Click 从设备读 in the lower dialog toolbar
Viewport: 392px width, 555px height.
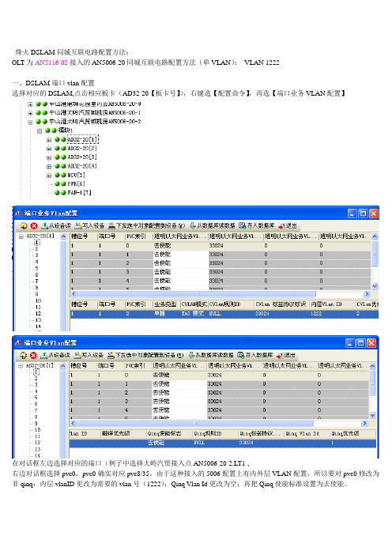(x=55, y=355)
